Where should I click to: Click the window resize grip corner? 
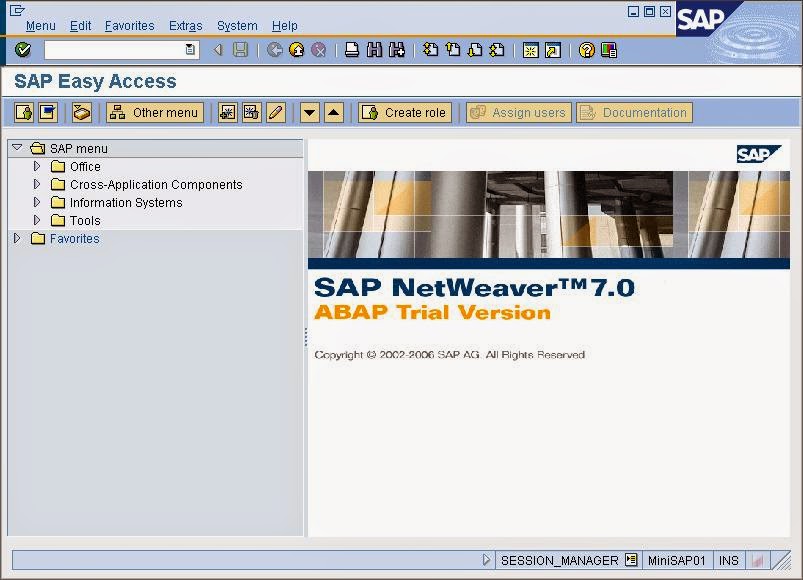[x=781, y=561]
